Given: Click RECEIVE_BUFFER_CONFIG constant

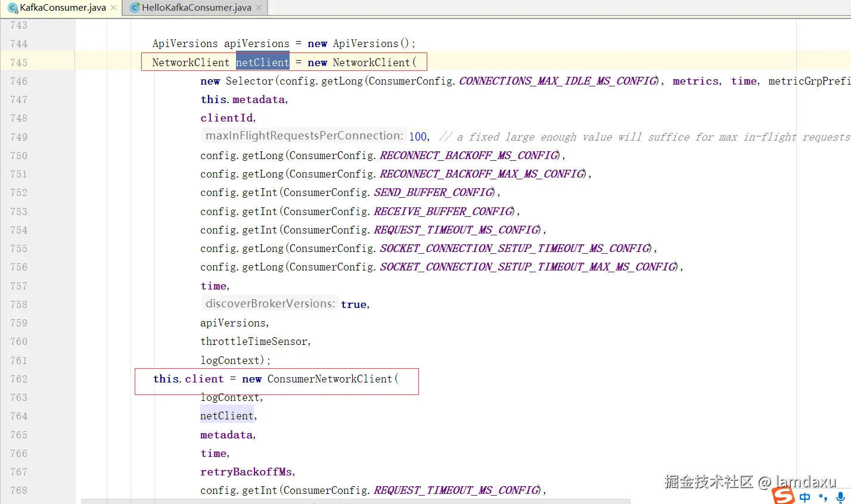Looking at the screenshot, I should pyautogui.click(x=443, y=211).
